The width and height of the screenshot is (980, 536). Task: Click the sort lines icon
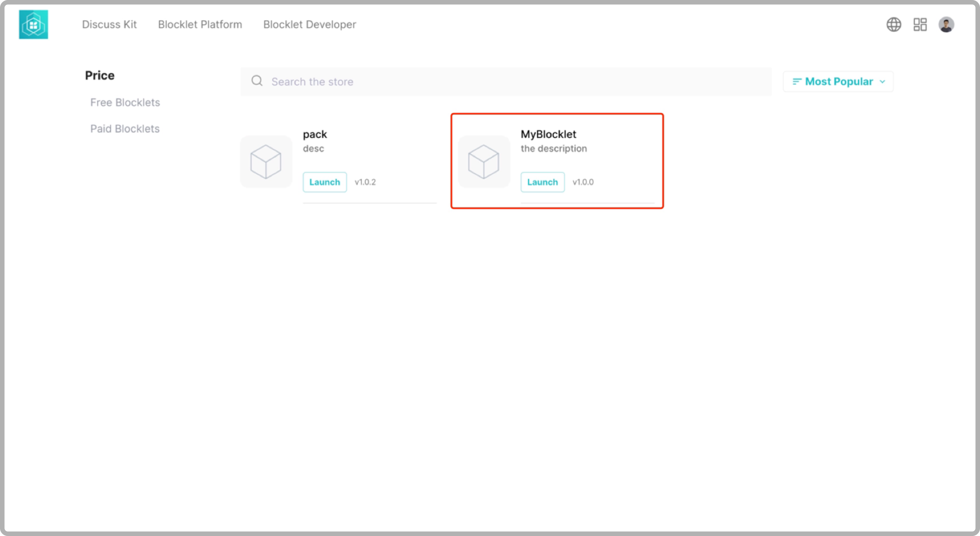(x=797, y=81)
